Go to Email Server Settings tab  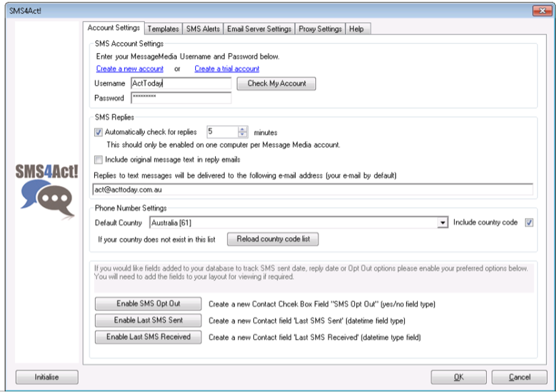coord(259,29)
